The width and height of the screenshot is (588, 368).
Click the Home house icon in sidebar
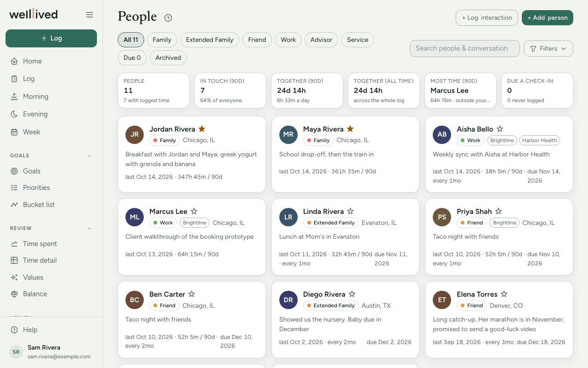click(x=14, y=61)
